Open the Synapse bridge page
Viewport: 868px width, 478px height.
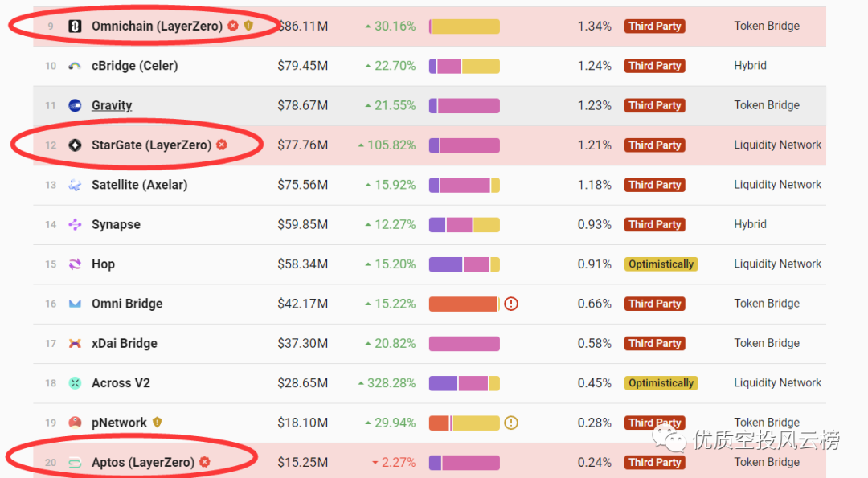pyautogui.click(x=117, y=224)
